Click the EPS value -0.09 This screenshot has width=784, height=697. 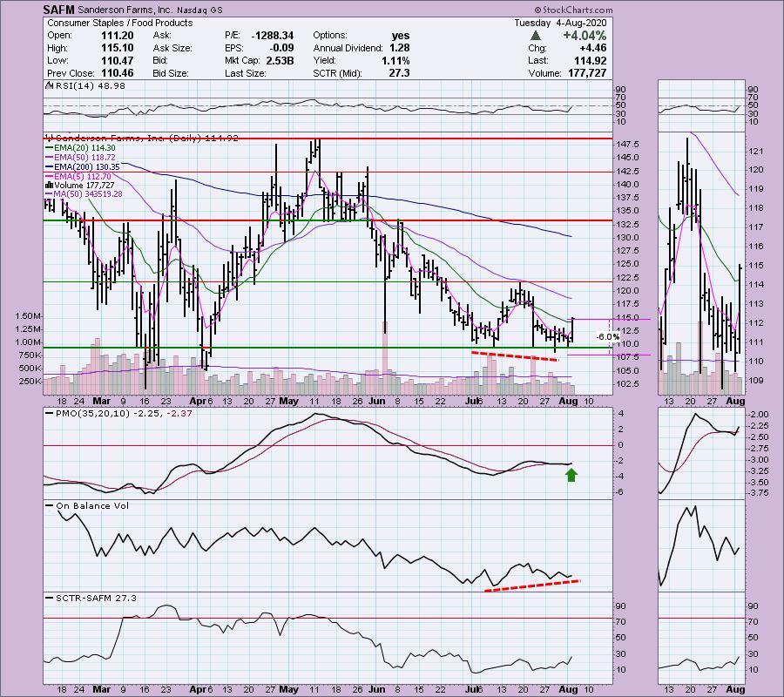(x=280, y=48)
